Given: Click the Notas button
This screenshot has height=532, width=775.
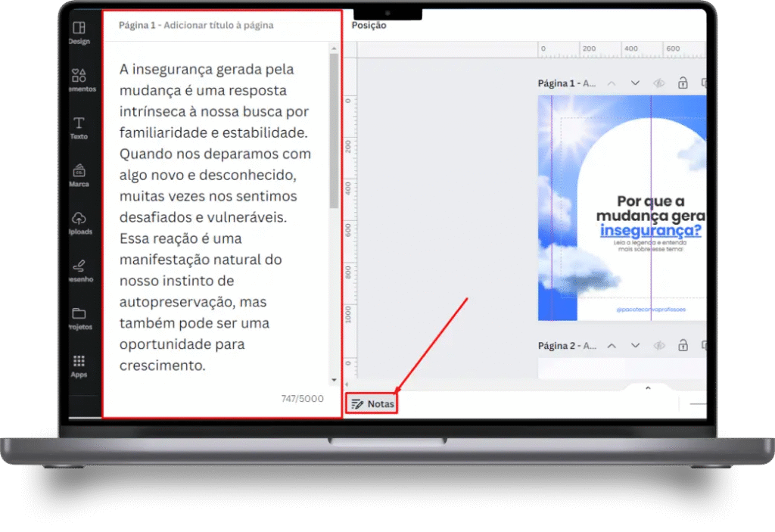Looking at the screenshot, I should tap(372, 404).
